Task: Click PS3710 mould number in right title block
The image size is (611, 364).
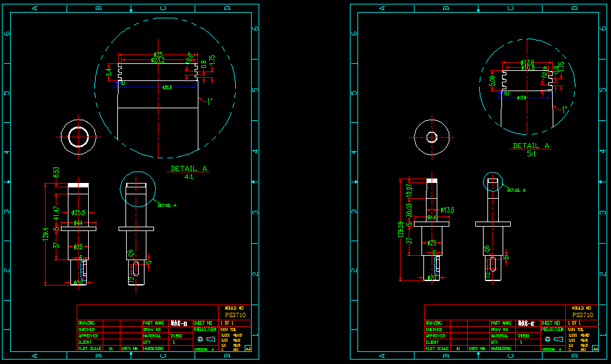Action: [x=582, y=315]
